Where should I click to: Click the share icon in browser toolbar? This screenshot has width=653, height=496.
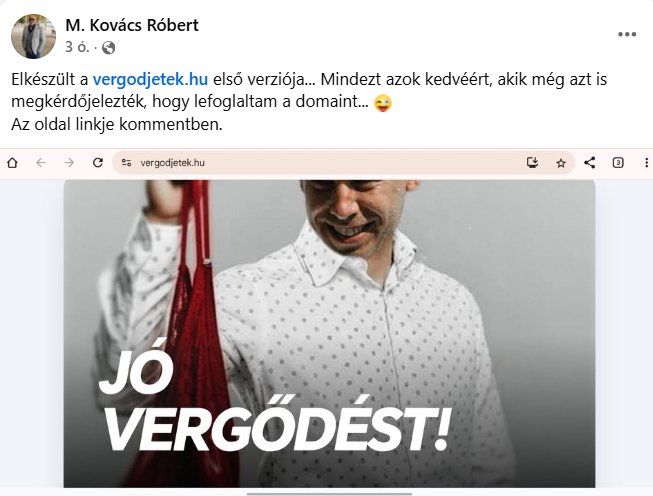point(589,162)
